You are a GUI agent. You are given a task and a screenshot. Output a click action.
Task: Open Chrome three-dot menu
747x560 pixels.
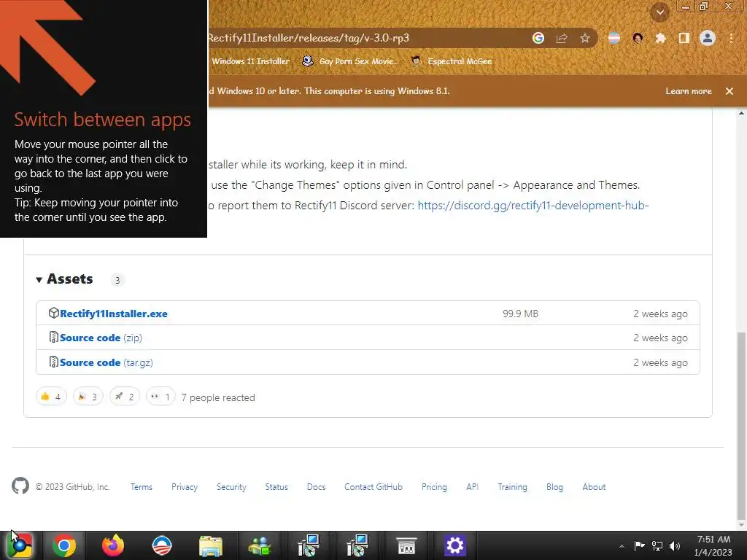coord(731,38)
